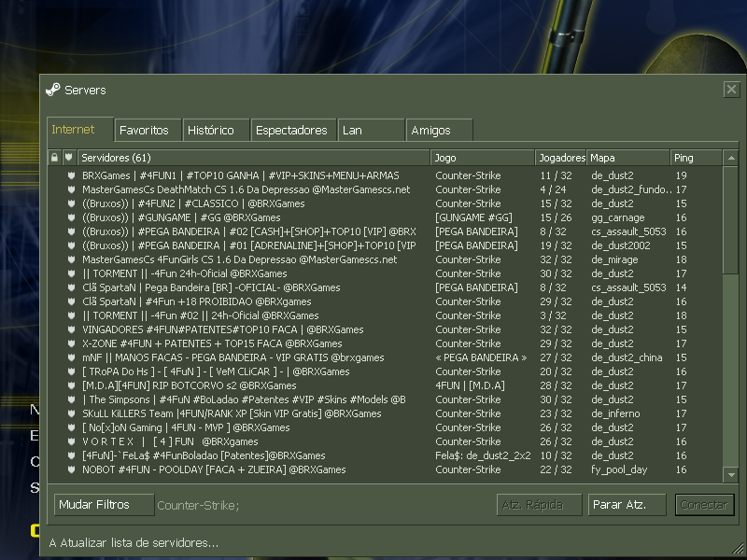
Task: Click shield icon of [M.D.A][4FUN] row
Action: point(72,385)
